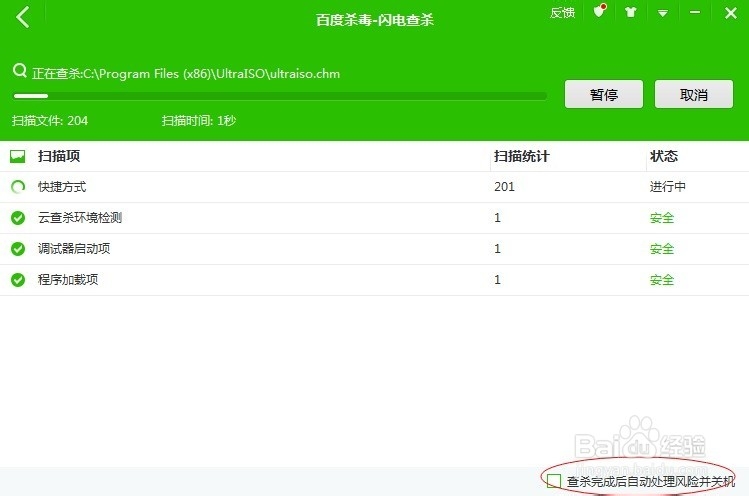Click green check icon for 调试器启动项

18,249
